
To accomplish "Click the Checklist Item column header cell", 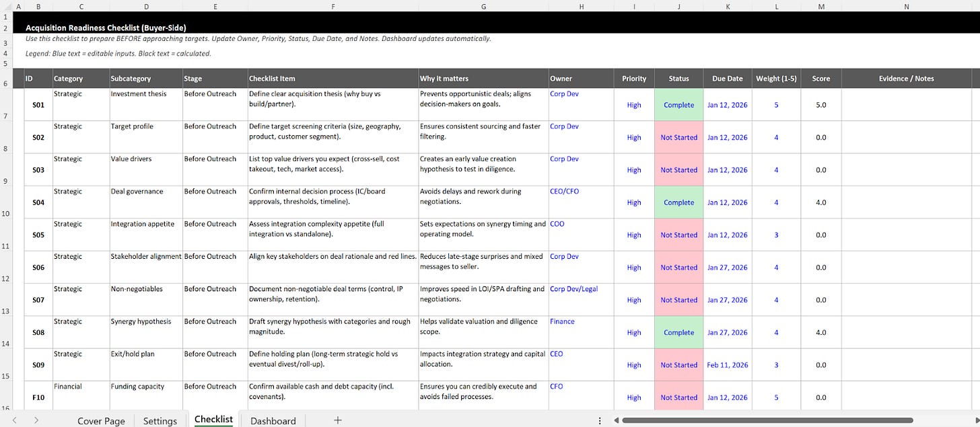I will click(332, 79).
